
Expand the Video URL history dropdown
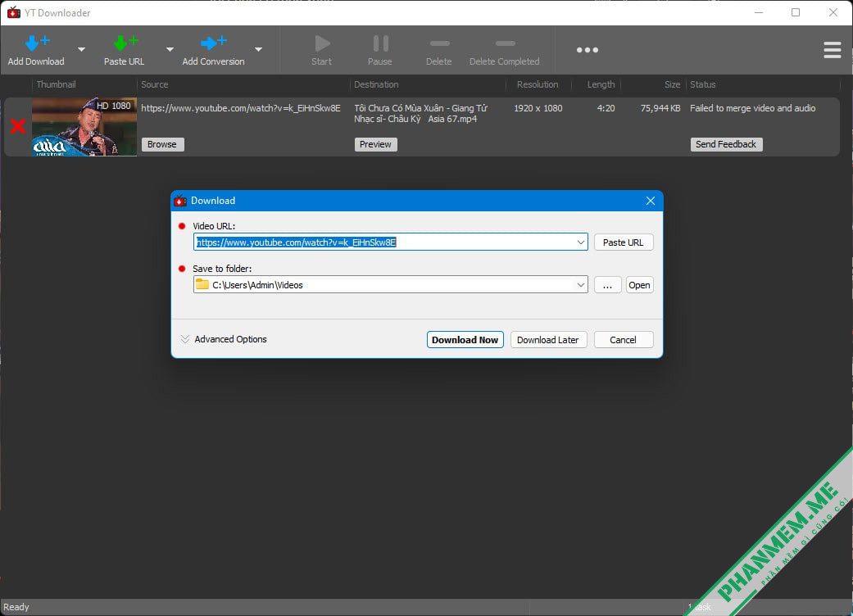tap(581, 242)
